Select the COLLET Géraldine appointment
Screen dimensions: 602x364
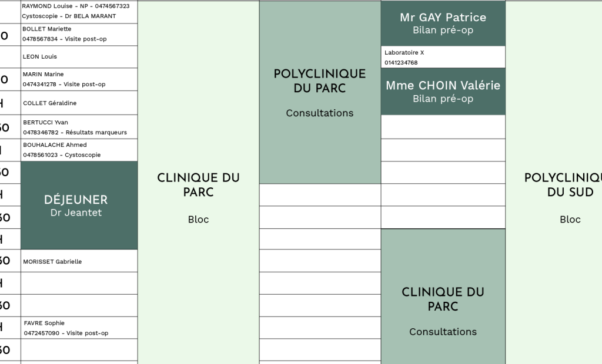pos(79,103)
